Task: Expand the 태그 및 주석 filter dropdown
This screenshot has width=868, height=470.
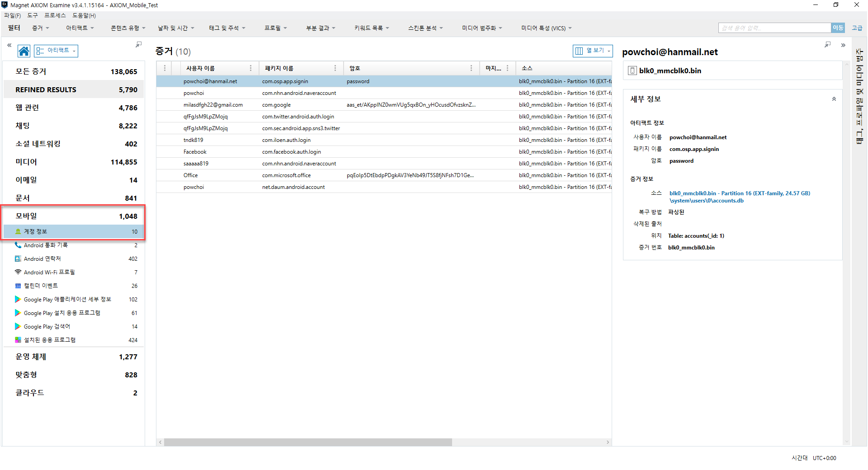Action: tap(227, 28)
